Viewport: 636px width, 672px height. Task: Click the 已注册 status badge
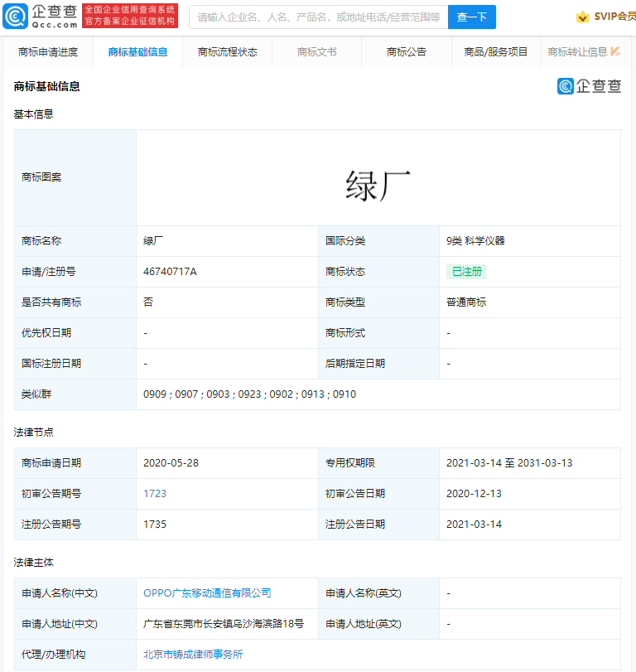tap(466, 271)
